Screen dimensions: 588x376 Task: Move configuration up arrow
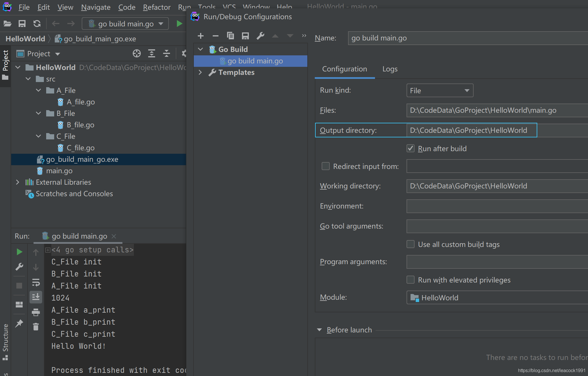[x=275, y=36]
